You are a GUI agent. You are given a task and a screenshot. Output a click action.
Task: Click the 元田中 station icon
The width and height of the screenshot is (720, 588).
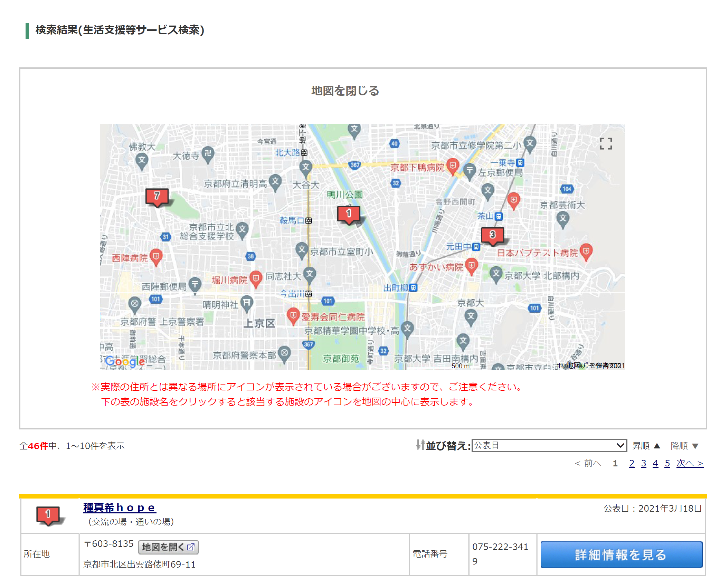click(x=476, y=247)
